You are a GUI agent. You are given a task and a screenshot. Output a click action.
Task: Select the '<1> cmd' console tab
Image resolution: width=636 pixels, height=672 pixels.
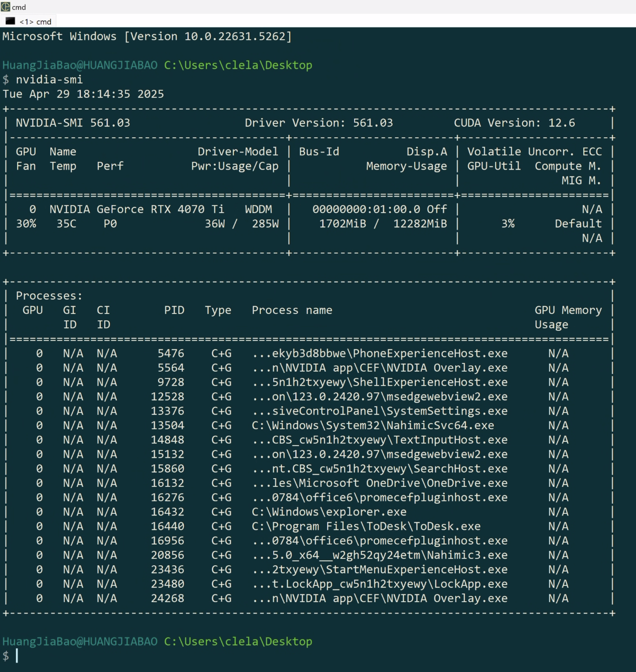point(28,21)
